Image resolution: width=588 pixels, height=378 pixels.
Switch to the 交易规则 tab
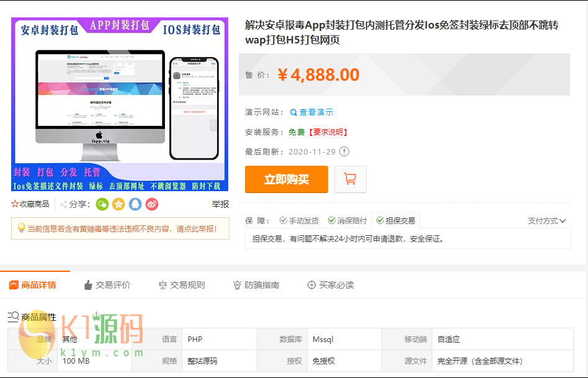point(182,285)
